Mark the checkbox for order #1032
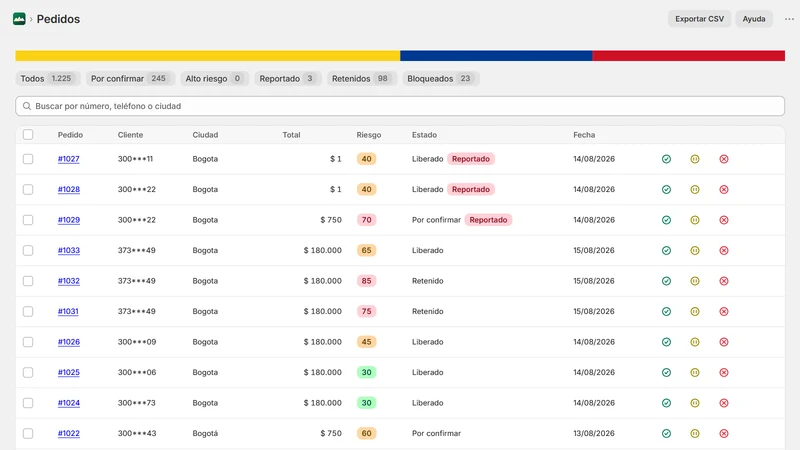 [28, 281]
